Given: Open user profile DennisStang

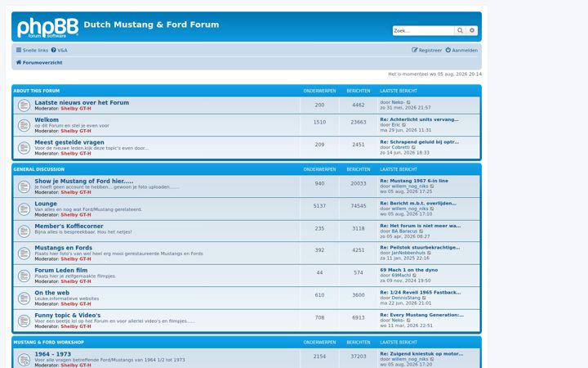Looking at the screenshot, I should (x=406, y=298).
